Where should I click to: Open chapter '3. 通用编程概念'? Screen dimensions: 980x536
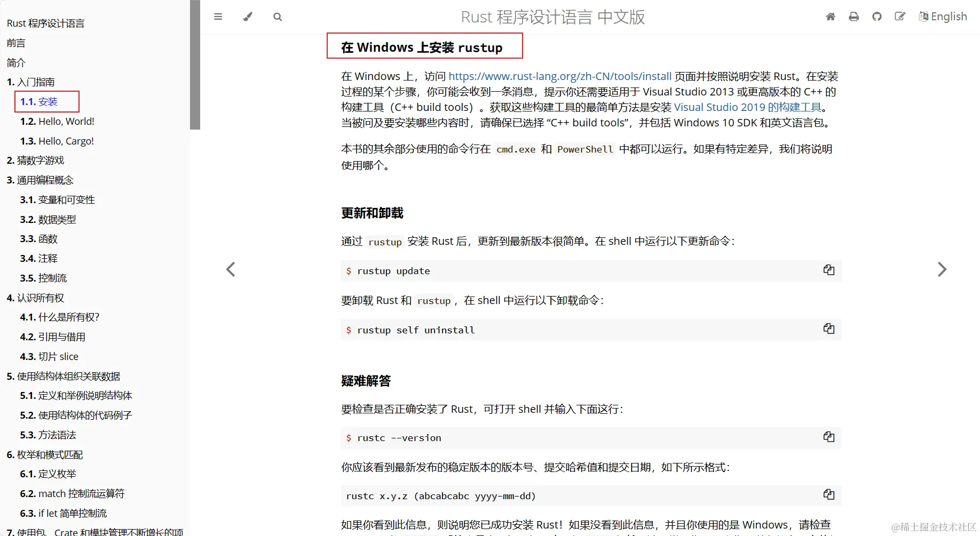40,180
